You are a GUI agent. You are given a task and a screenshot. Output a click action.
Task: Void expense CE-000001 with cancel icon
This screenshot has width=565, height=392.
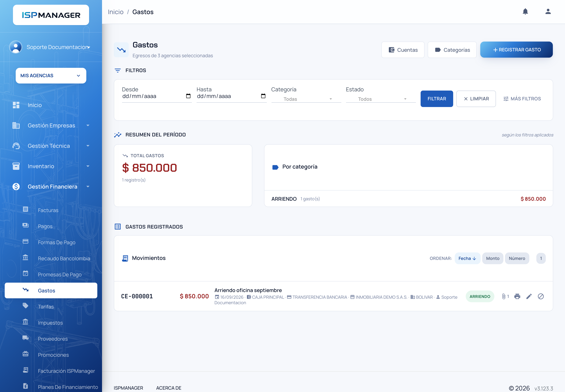(x=541, y=297)
